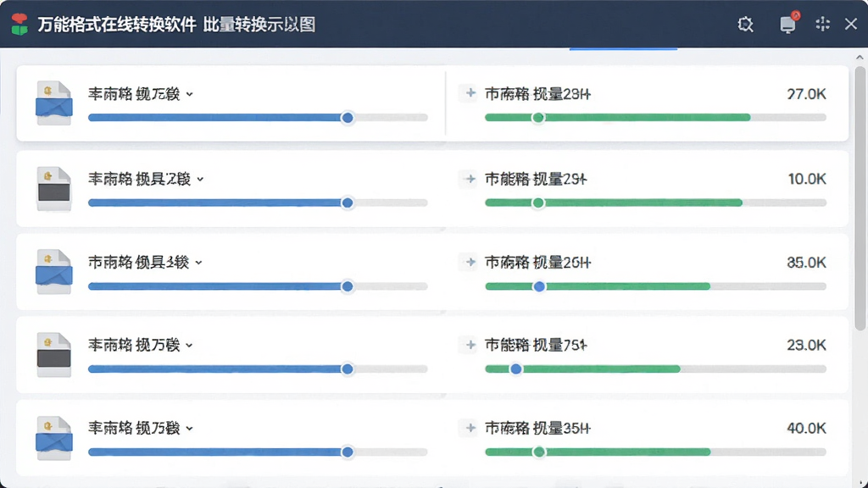Viewport: 868px width, 488px height.
Task: Click green slider handle in 10.0K row
Action: [537, 203]
